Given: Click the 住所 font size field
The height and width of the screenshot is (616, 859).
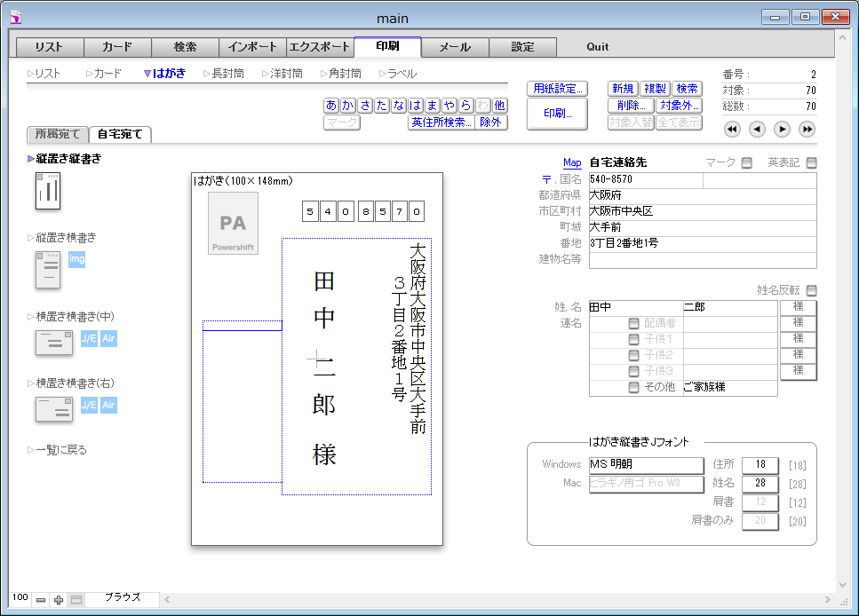Looking at the screenshot, I should click(x=760, y=464).
